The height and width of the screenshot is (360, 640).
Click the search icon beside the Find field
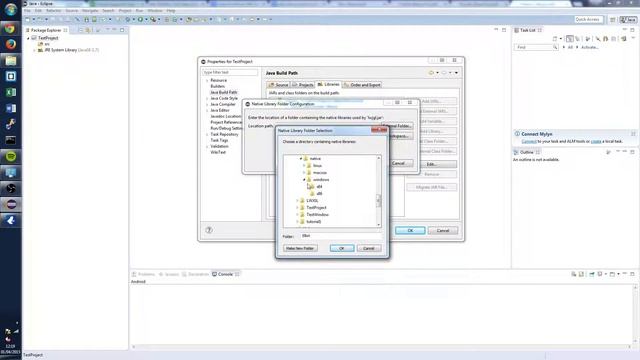[x=555, y=47]
